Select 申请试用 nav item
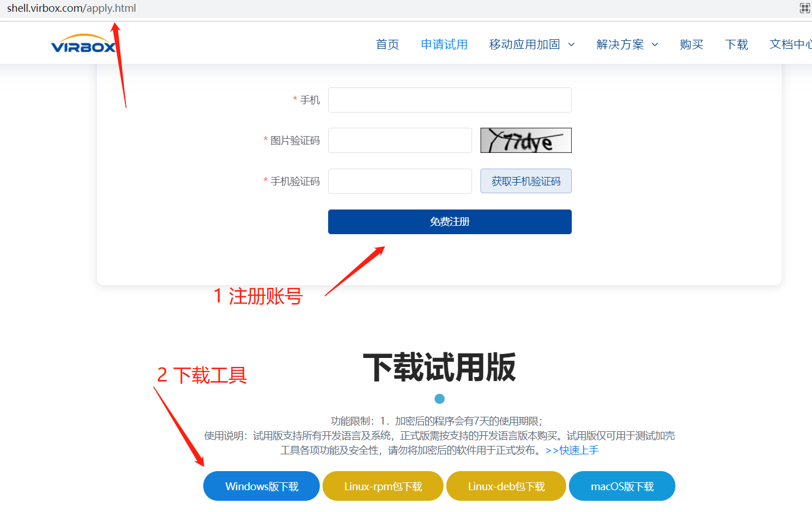The height and width of the screenshot is (512, 812). coord(444,44)
